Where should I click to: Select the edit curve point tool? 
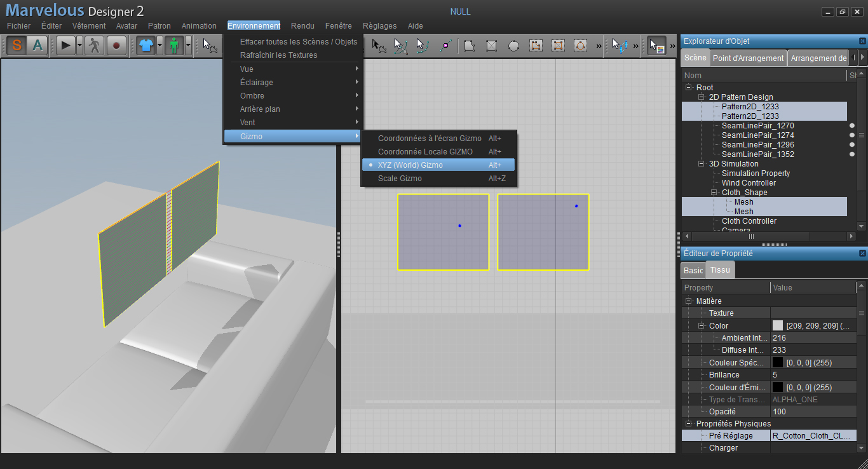pyautogui.click(x=423, y=45)
